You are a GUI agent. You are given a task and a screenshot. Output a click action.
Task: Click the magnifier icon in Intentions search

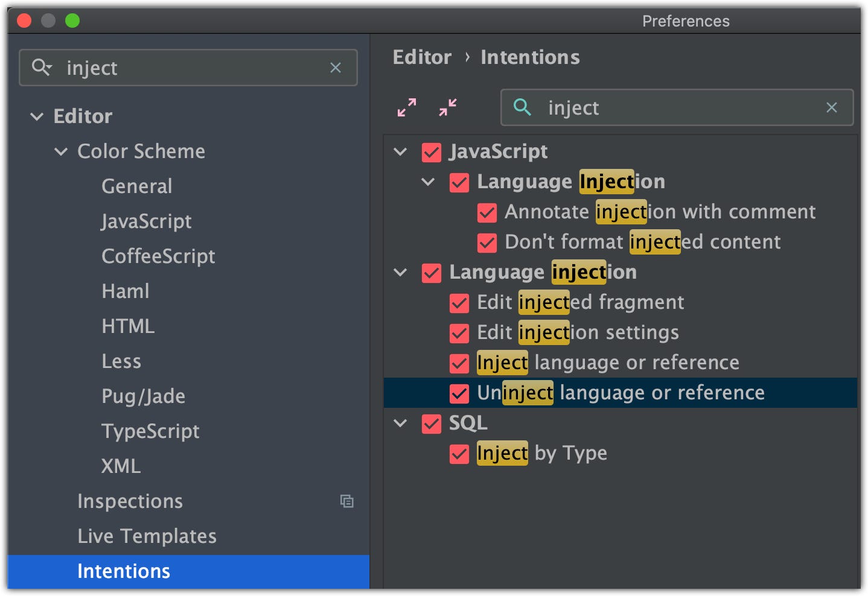coord(522,107)
